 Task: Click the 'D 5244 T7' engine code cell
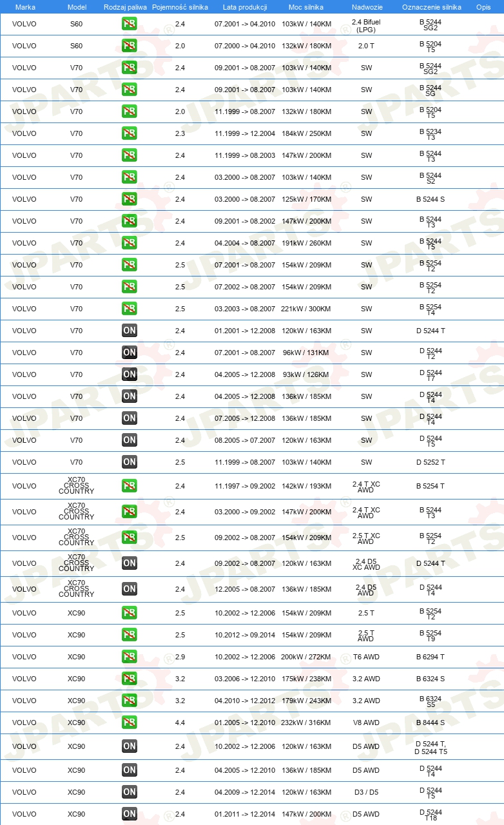pyautogui.click(x=431, y=375)
